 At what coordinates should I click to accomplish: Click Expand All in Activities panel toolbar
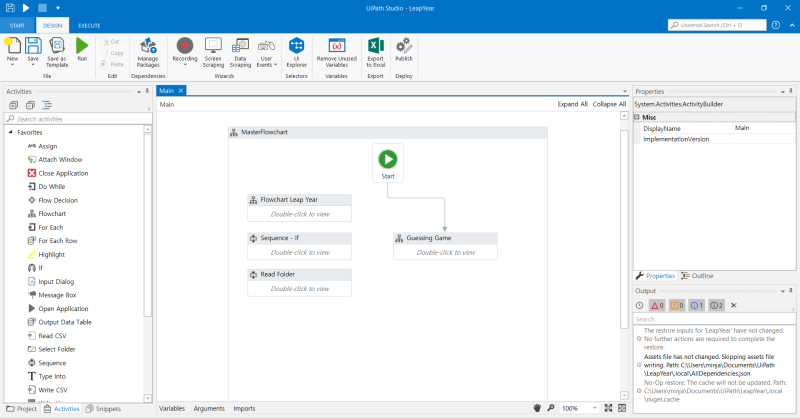(14, 105)
